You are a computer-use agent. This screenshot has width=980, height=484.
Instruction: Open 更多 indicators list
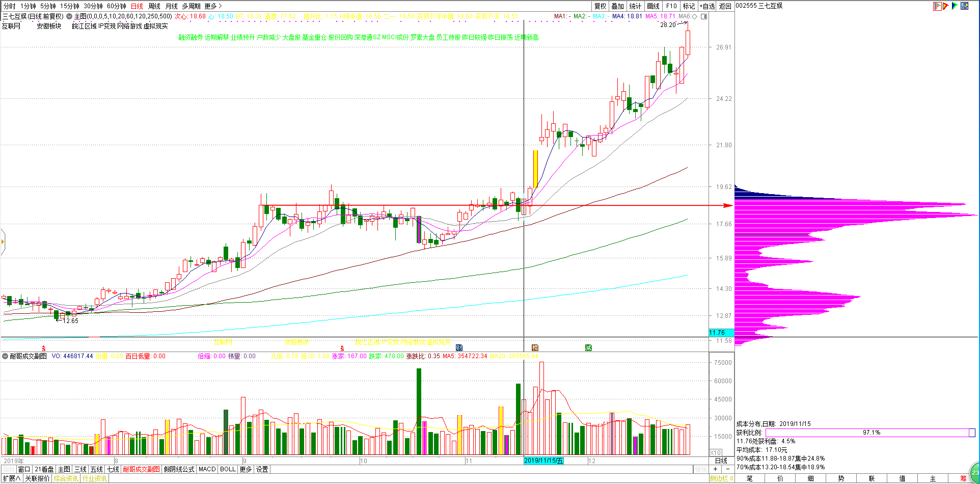[x=246, y=469]
